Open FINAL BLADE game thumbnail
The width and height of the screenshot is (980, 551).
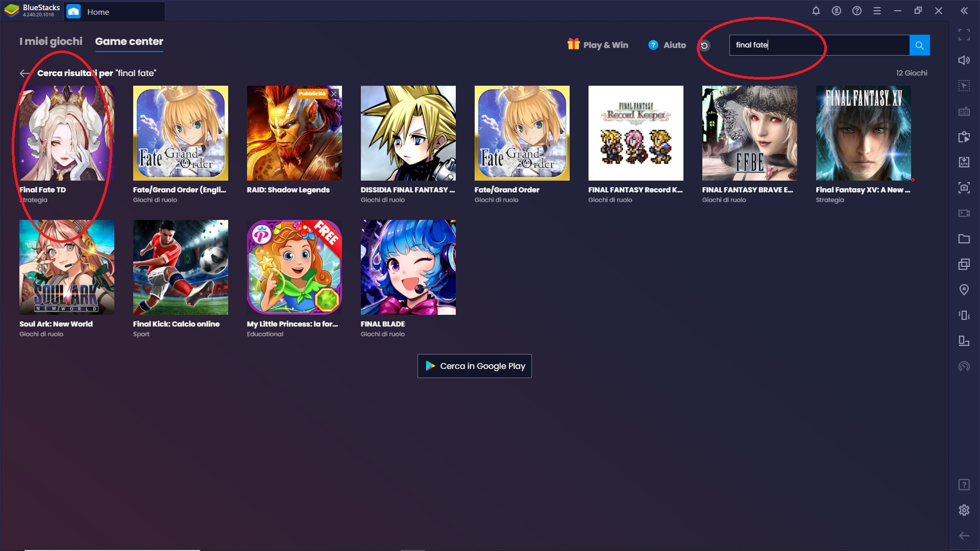[408, 267]
